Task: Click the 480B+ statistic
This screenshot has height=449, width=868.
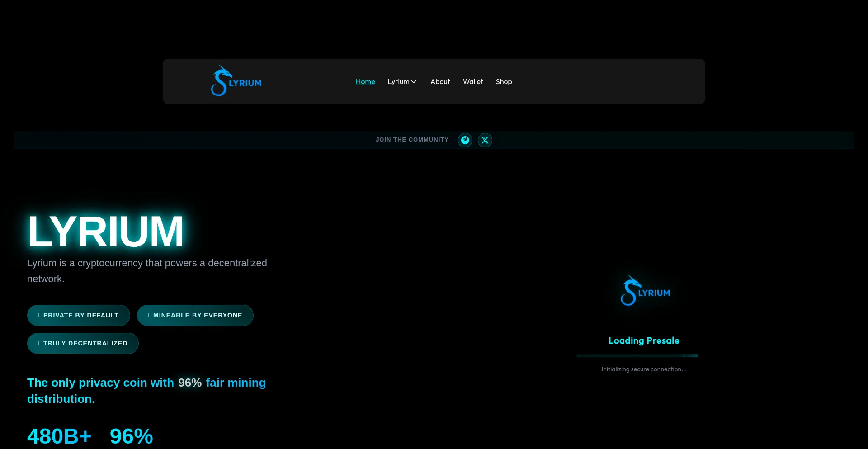Action: (x=59, y=436)
